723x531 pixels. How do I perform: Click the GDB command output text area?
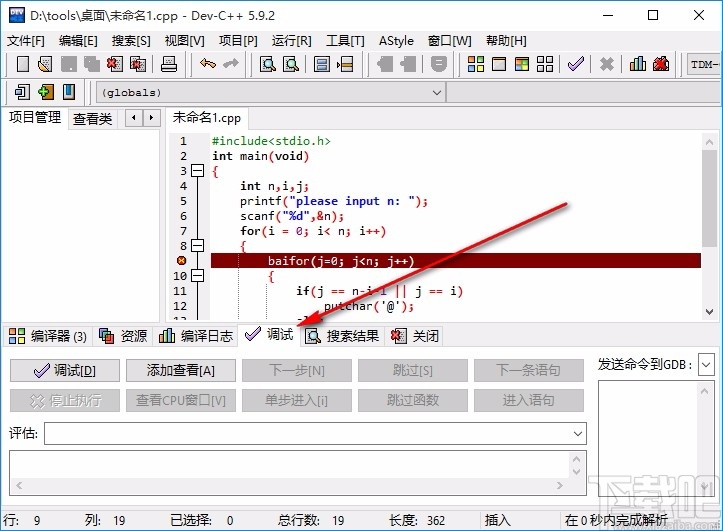656,438
